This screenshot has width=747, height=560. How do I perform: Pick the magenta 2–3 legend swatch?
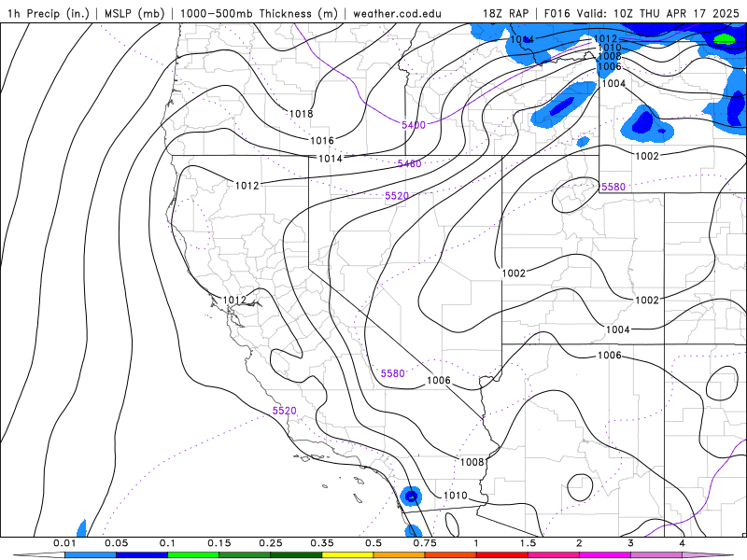coord(605,555)
